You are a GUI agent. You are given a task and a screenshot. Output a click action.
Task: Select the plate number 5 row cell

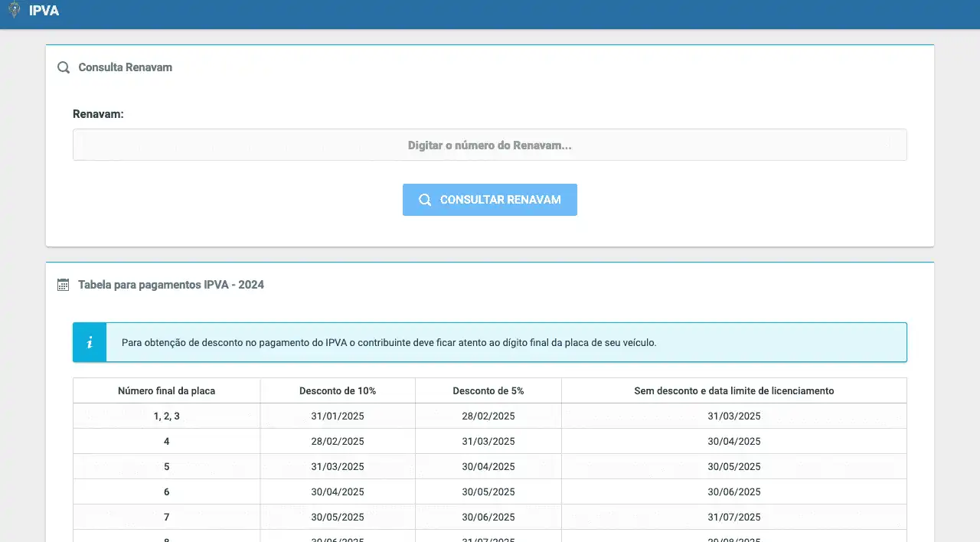(166, 466)
